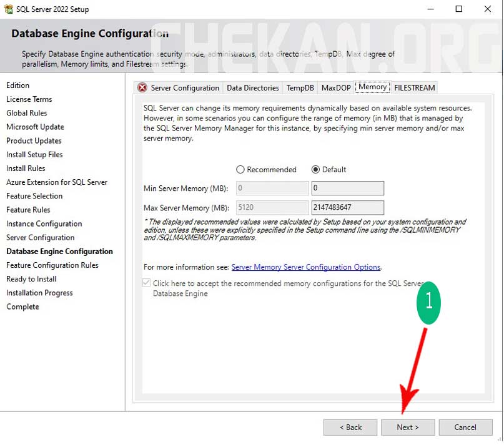This screenshot has width=504, height=445.
Task: Click the SQL Server Setup title bar icon
Action: click(x=9, y=9)
